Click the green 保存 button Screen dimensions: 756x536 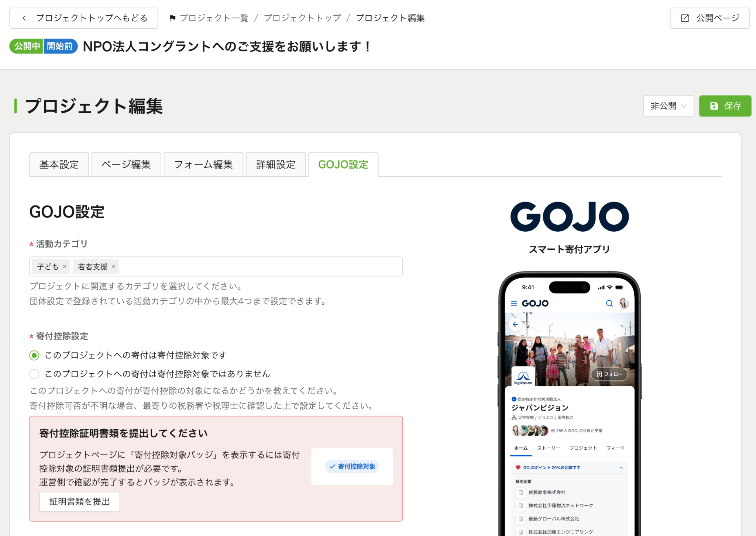click(x=725, y=106)
